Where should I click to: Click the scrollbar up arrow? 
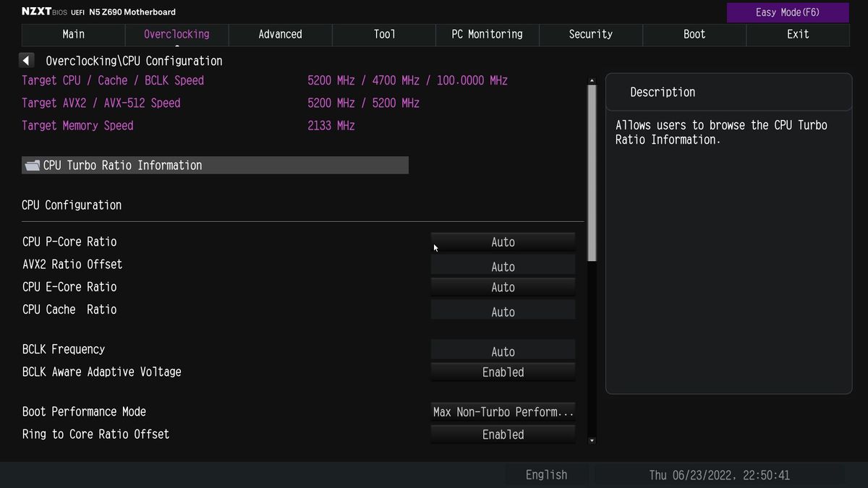click(592, 80)
